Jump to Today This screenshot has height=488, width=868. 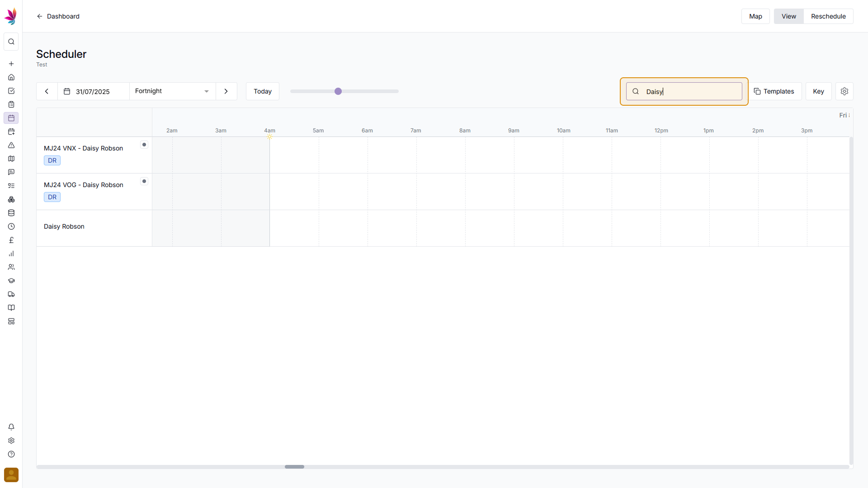tap(262, 91)
